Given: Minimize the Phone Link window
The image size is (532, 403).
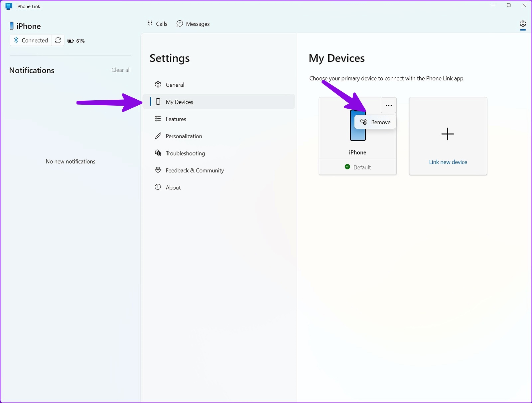Looking at the screenshot, I should (x=493, y=5).
